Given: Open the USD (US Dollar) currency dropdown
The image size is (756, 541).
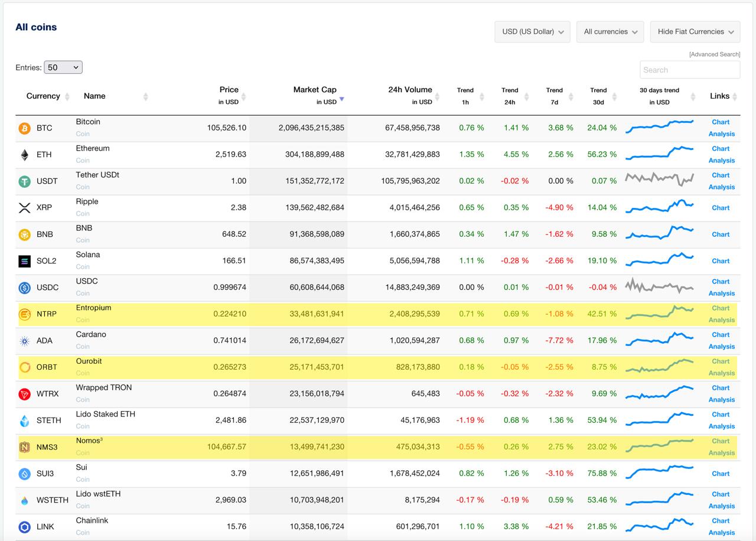Looking at the screenshot, I should tap(532, 32).
